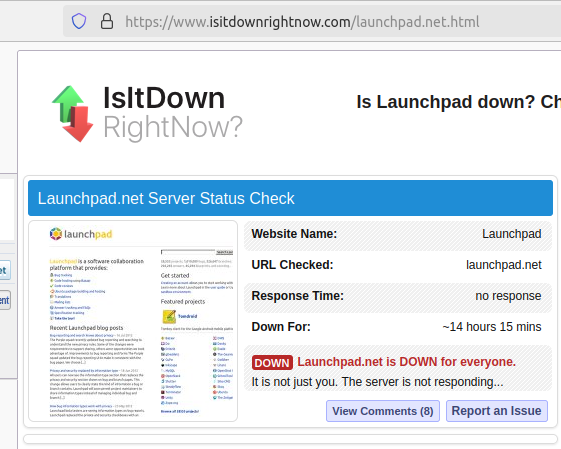This screenshot has width=561, height=449.
Task: Click the "Response Time:" label
Action: click(297, 296)
